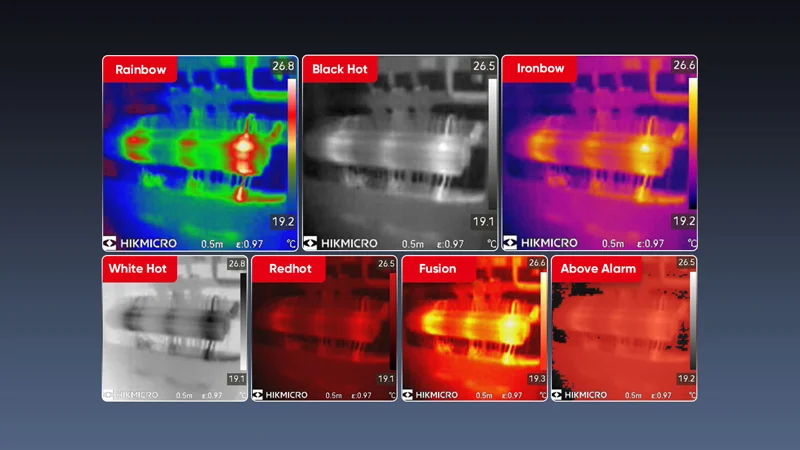The image size is (800, 450).
Task: Open the Black Hot thermal image thumbnail
Action: pos(400,153)
